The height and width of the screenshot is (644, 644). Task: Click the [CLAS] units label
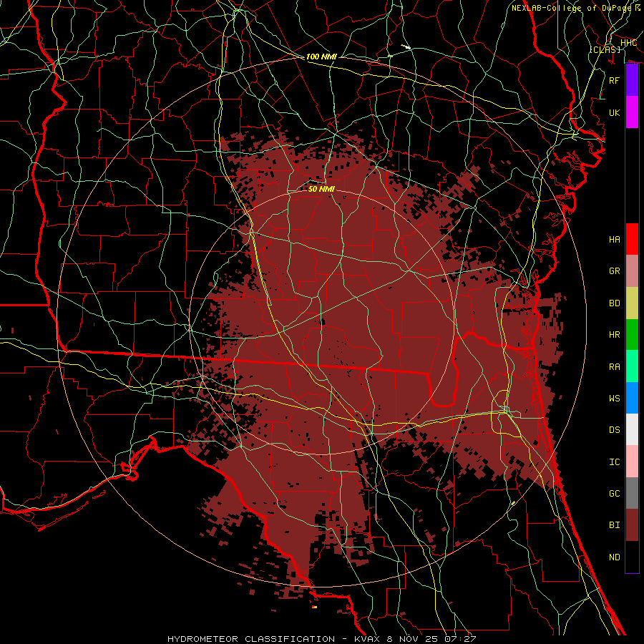[605, 49]
